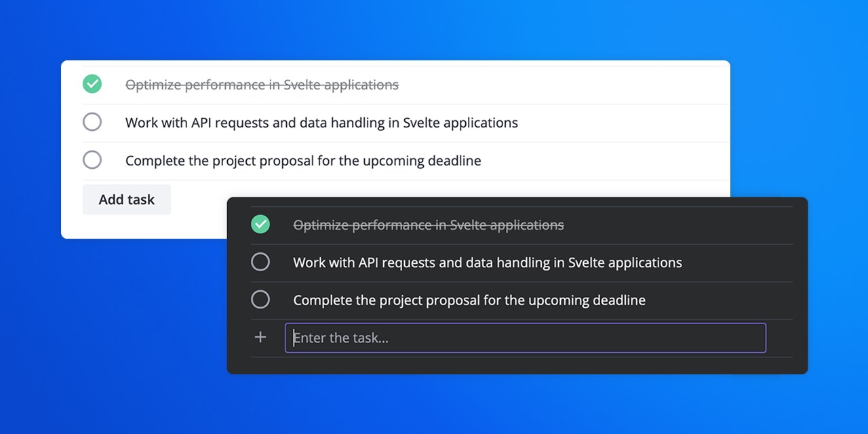Open the "Work with API requests" task text, light list
The image size is (868, 434).
click(321, 123)
